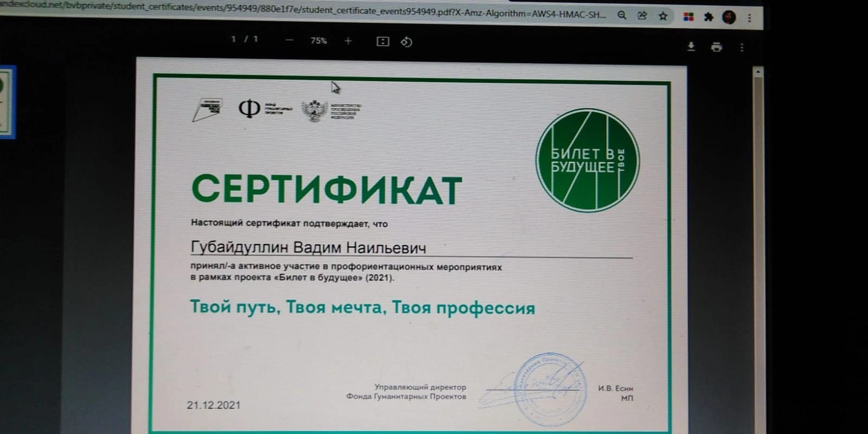Print the certificate document
868x434 pixels.
coord(716,47)
